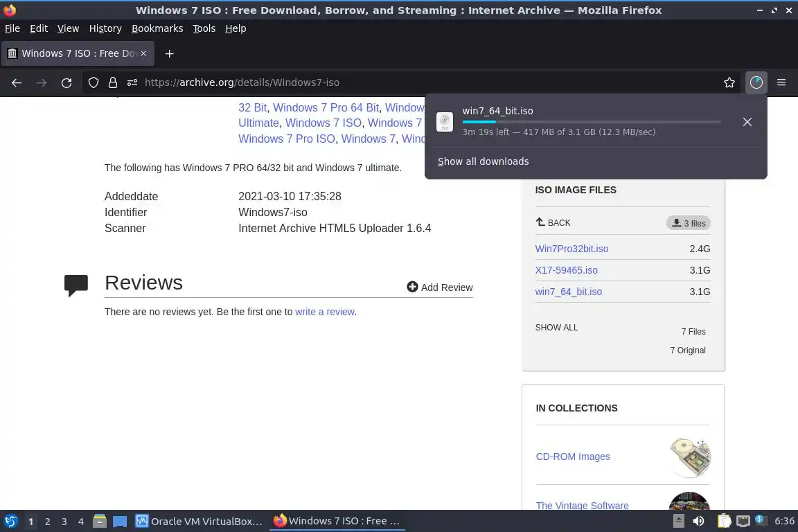The width and height of the screenshot is (798, 532).
Task: Click the network monitor tray icon
Action: tap(743, 522)
